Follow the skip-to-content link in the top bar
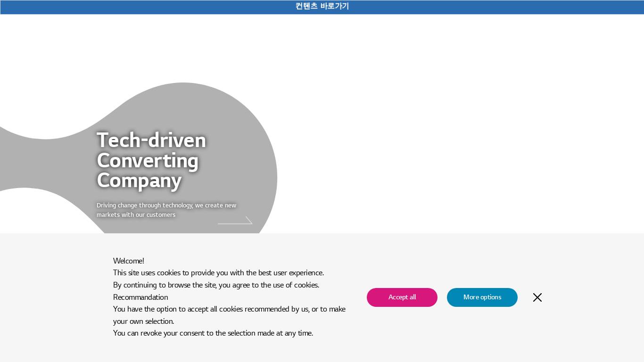Screen dimensions: 644x362 tap(322, 7)
